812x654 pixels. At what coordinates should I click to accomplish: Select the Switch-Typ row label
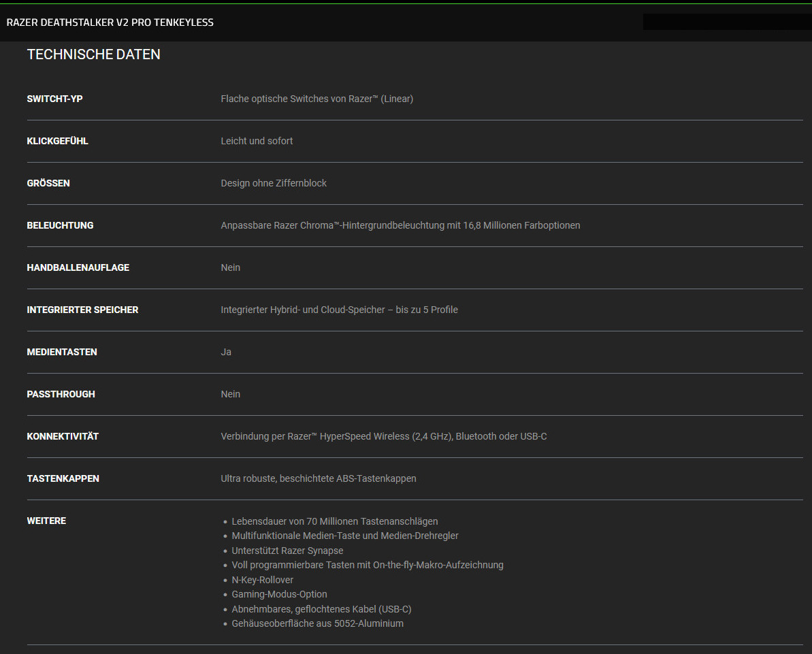coord(54,99)
